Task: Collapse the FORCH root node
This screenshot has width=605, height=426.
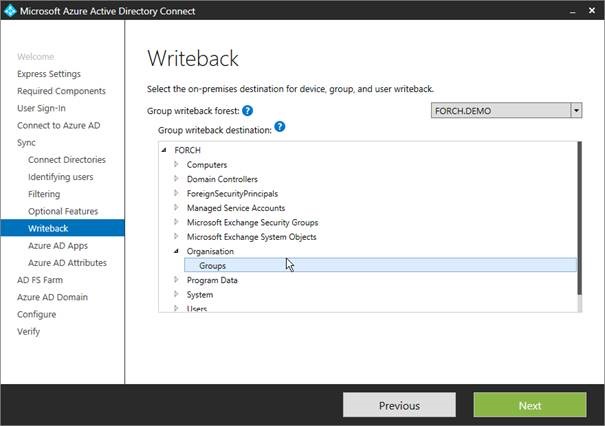Action: tap(164, 150)
